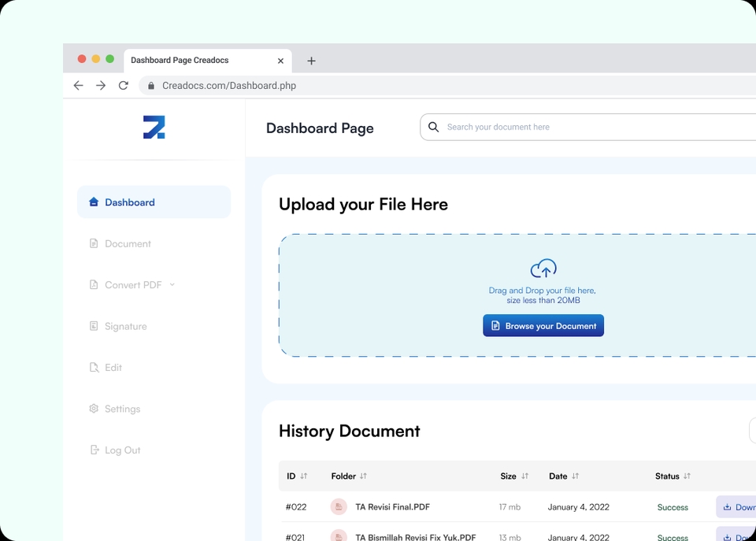Click the home icon beside Dashboard
The width and height of the screenshot is (756, 541).
pyautogui.click(x=94, y=202)
